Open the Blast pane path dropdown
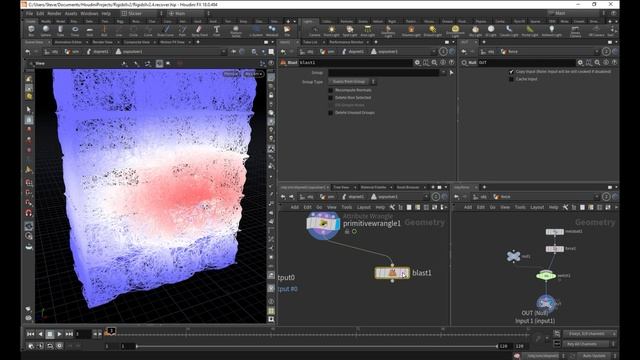 tap(433, 52)
